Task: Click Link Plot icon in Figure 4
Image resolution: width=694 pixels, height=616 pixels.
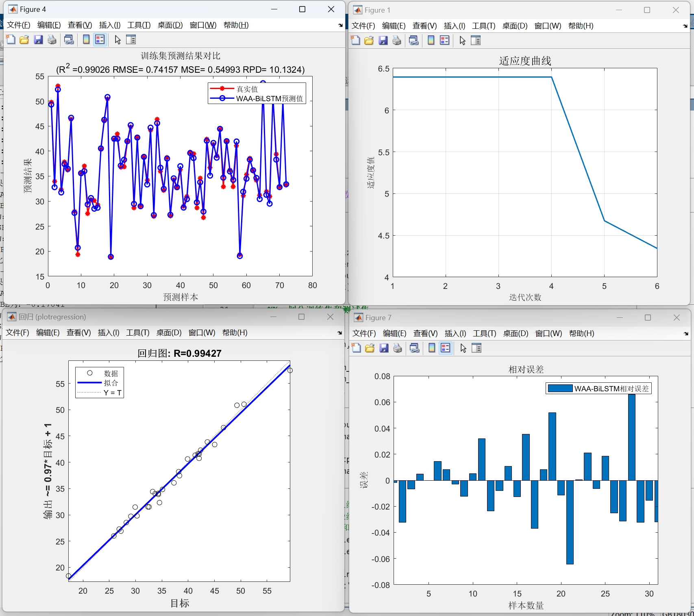Action: click(x=69, y=39)
